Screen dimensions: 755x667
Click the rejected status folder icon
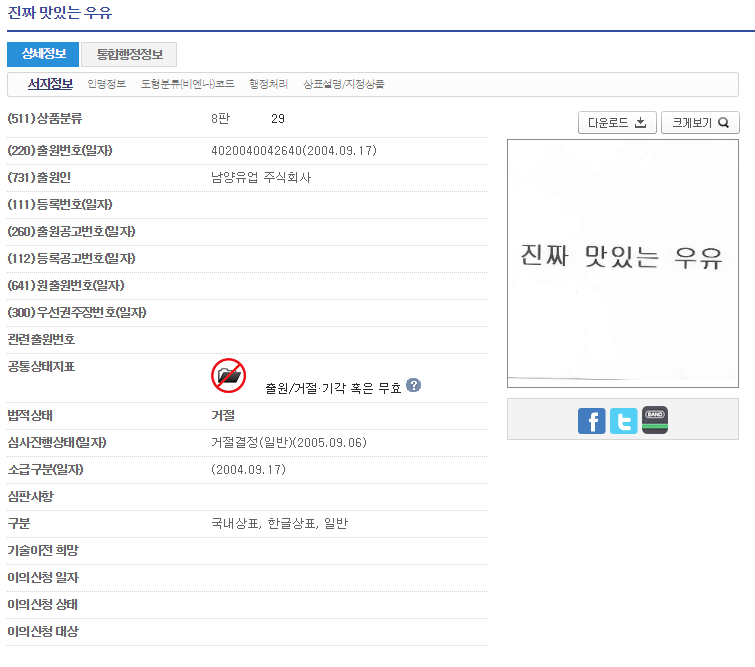(228, 376)
